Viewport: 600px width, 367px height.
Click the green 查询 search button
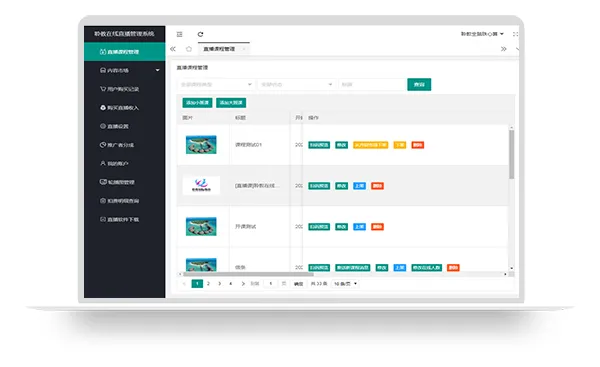[419, 85]
